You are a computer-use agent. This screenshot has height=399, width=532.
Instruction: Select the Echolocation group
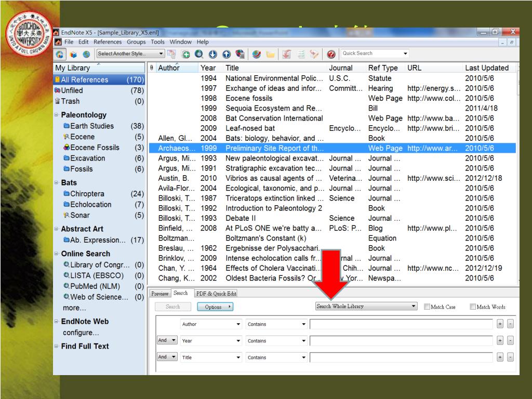(99, 205)
